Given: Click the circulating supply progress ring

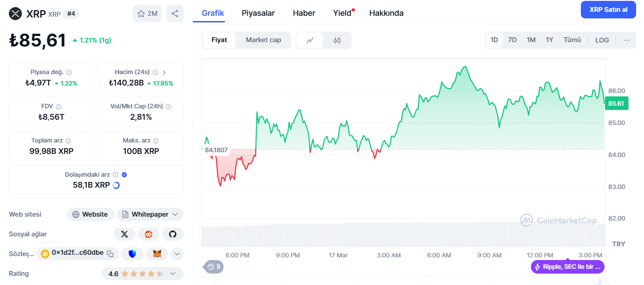Looking at the screenshot, I should (116, 185).
